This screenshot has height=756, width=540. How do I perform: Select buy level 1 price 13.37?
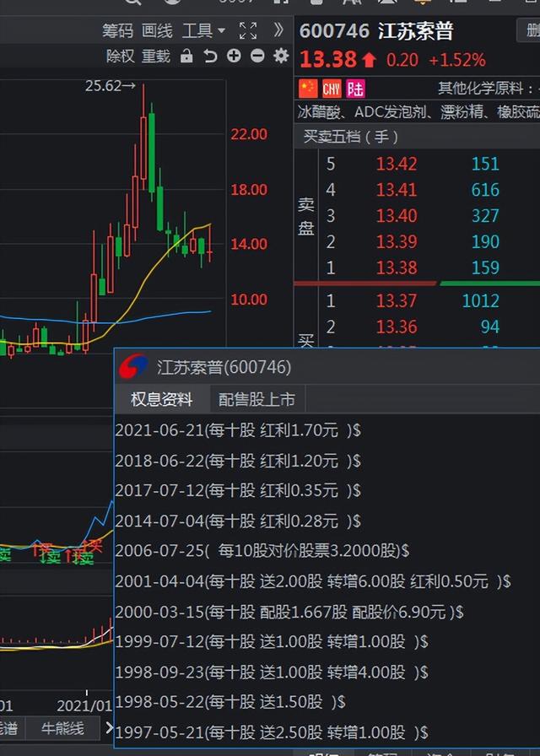[x=397, y=301]
